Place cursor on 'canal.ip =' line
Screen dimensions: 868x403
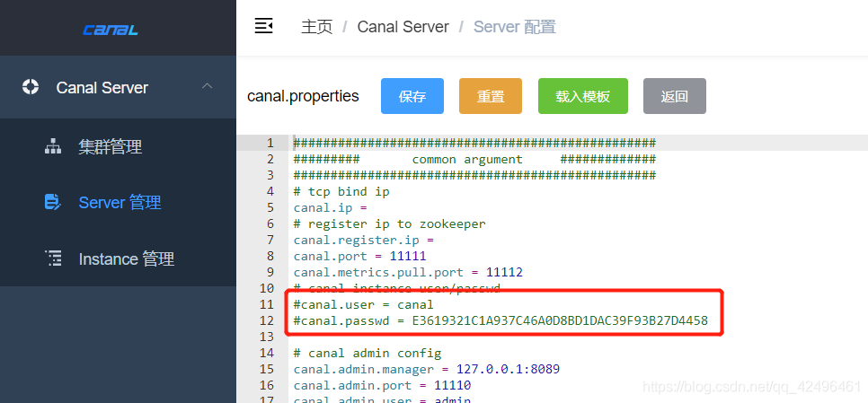[331, 208]
